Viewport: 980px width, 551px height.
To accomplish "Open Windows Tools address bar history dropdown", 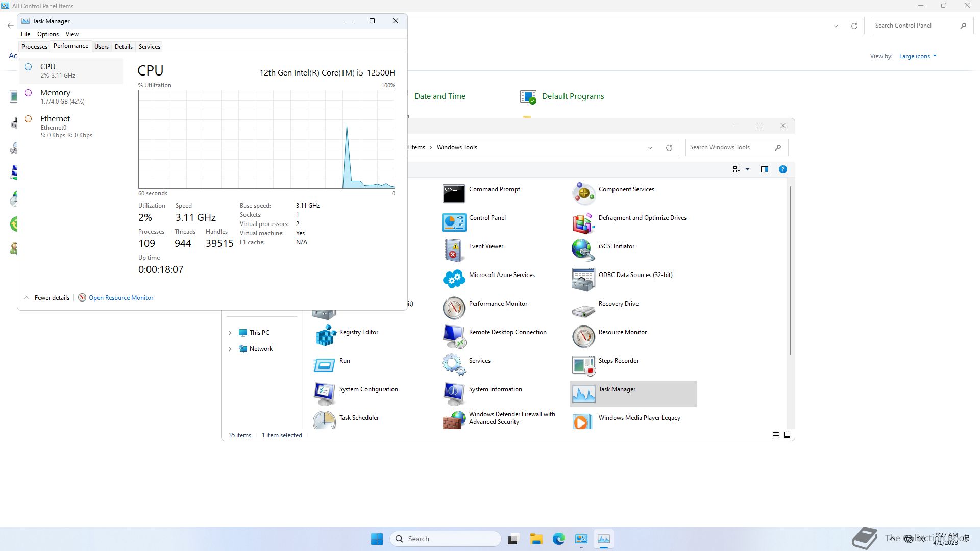I will [x=650, y=148].
